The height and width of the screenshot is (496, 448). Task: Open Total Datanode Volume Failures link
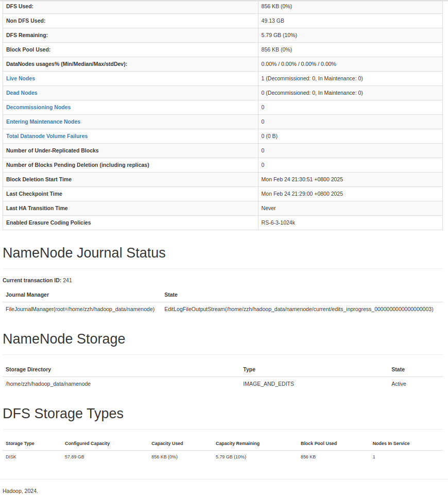point(47,136)
